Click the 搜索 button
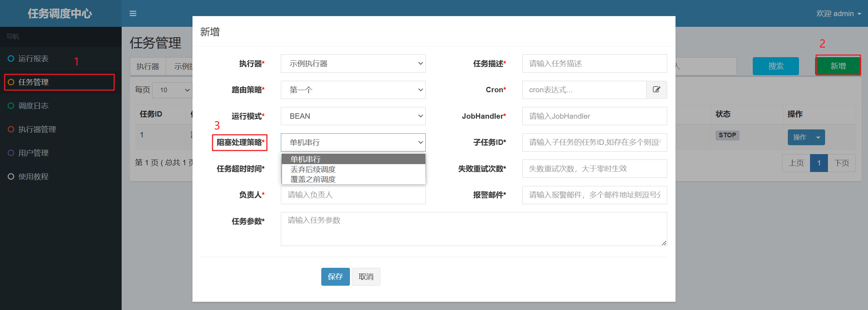 coord(776,66)
